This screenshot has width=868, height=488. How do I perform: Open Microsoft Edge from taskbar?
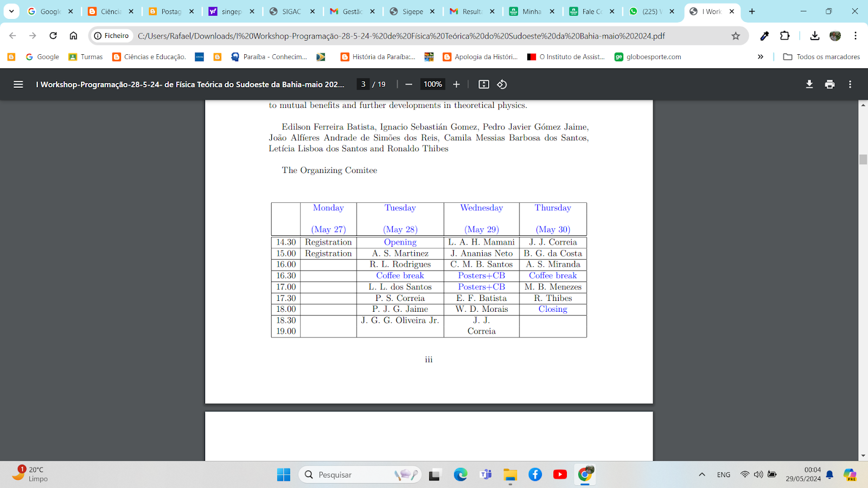(x=461, y=474)
